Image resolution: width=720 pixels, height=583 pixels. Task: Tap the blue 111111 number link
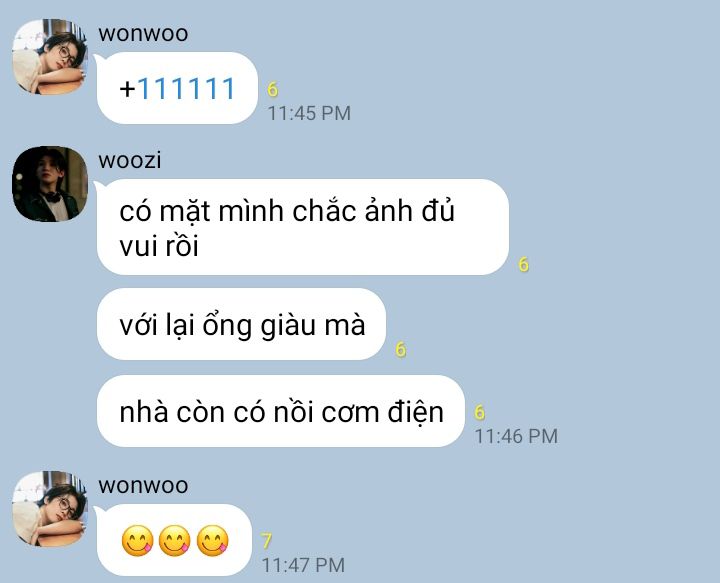click(186, 88)
